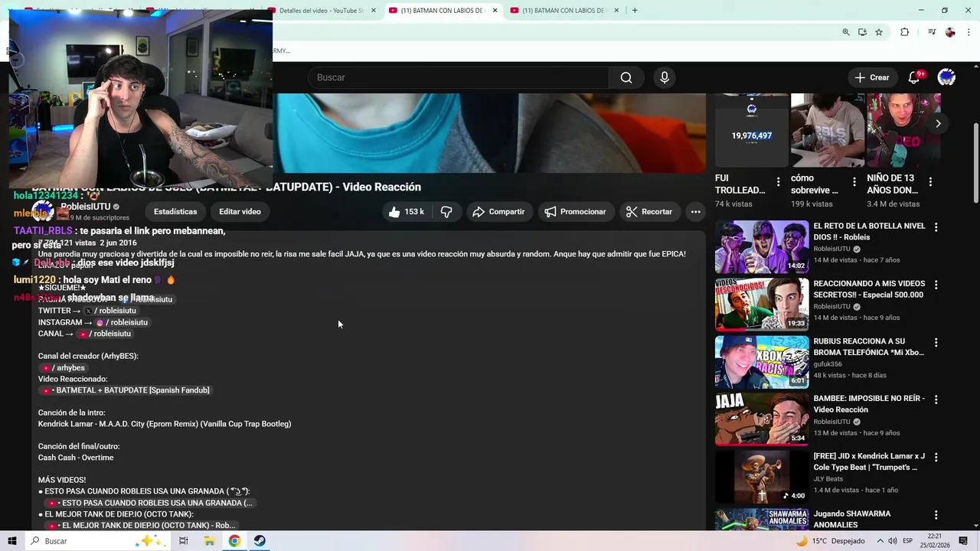Open the JID x Kendrick Type Beat thumbnail
Viewport: 980px width, 551px height.
click(x=762, y=477)
